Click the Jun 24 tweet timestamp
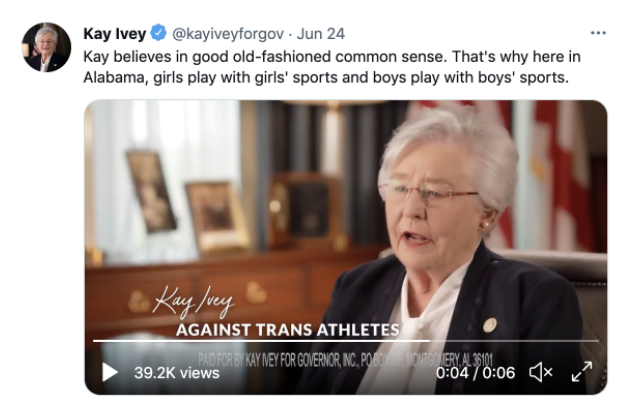This screenshot has height=414, width=624. [x=321, y=33]
